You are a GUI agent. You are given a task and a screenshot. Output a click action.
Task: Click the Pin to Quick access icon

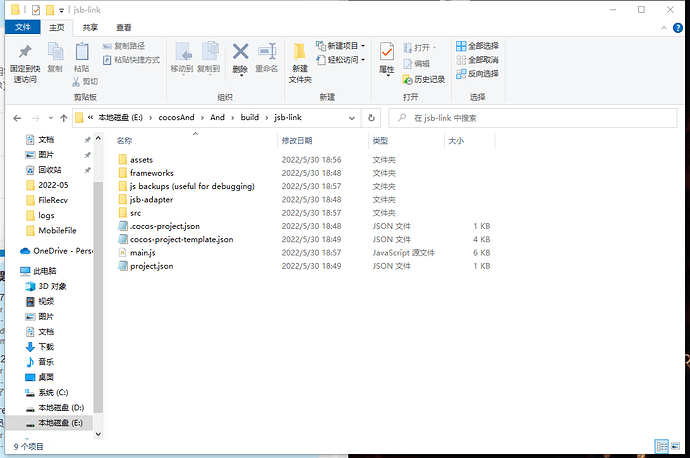[25, 52]
